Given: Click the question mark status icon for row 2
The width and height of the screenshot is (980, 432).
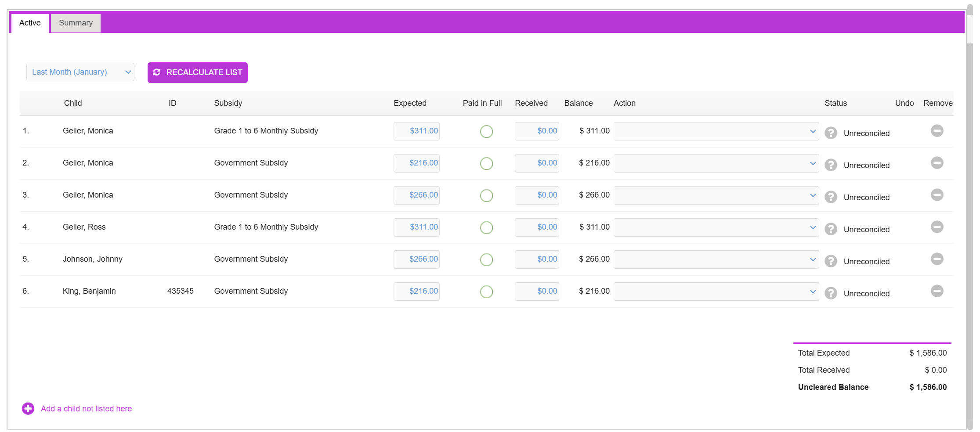Looking at the screenshot, I should click(x=831, y=165).
